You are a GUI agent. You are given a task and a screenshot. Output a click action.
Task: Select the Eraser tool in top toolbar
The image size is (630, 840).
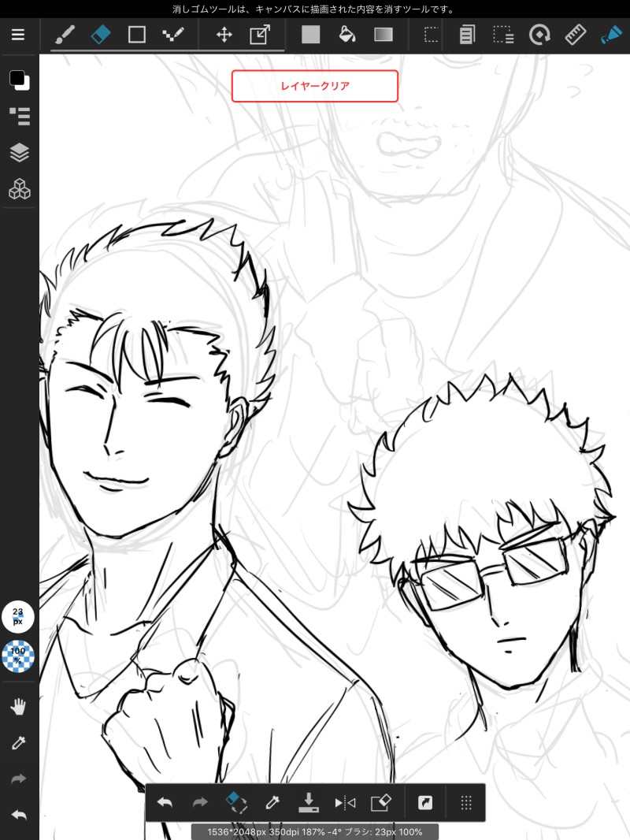pos(101,35)
